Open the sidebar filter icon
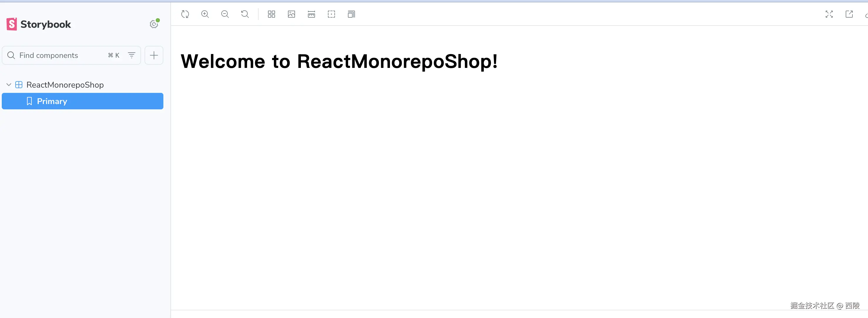The height and width of the screenshot is (318, 868). point(132,55)
